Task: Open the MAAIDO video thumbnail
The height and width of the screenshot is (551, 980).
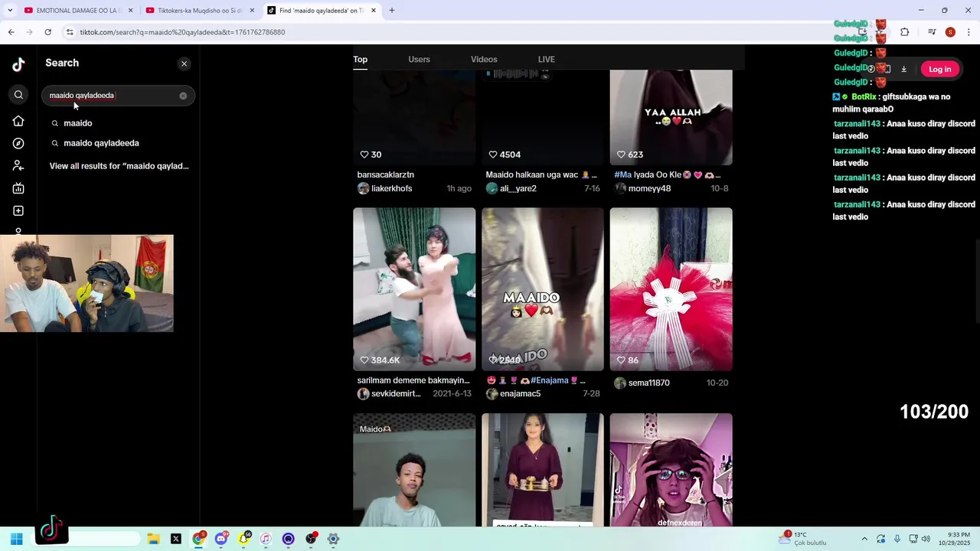Action: click(543, 289)
